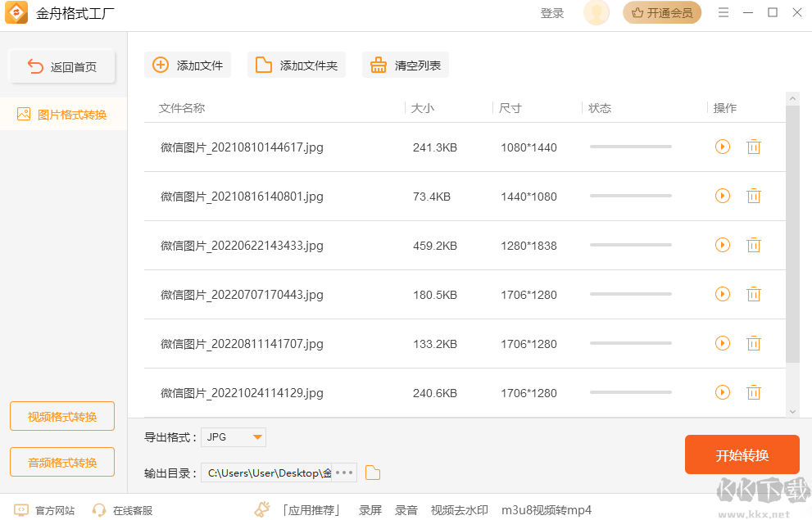
Task: Click the 录屏 screen recording tool
Action: point(370,509)
